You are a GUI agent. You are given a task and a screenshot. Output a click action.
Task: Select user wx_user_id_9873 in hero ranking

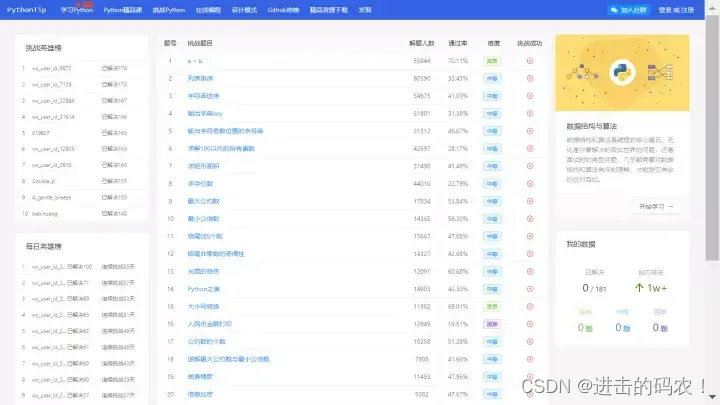tap(51, 68)
